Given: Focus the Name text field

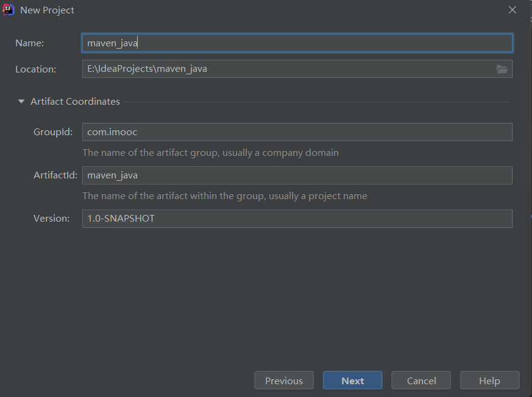Looking at the screenshot, I should [x=297, y=43].
